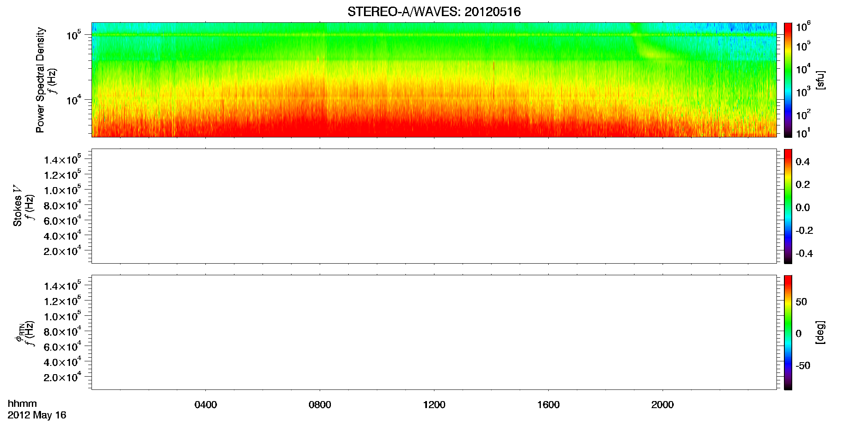
Task: Click the 0.0 tick on Stokes colorbar
Action: [803, 208]
